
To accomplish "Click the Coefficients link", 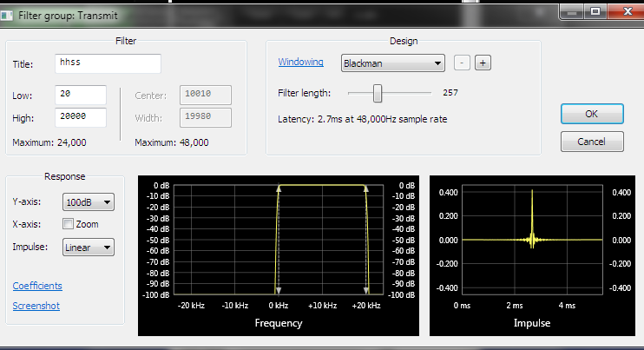I will (x=37, y=286).
